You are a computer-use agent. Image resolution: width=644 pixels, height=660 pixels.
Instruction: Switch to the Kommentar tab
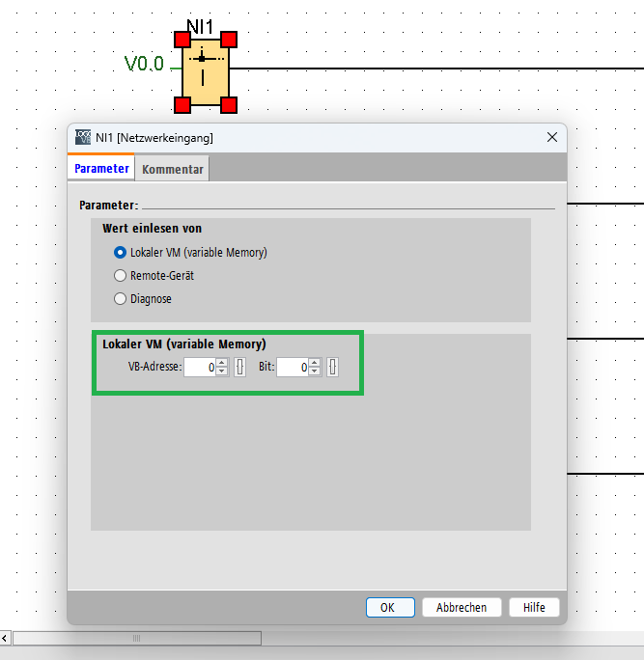tap(172, 169)
